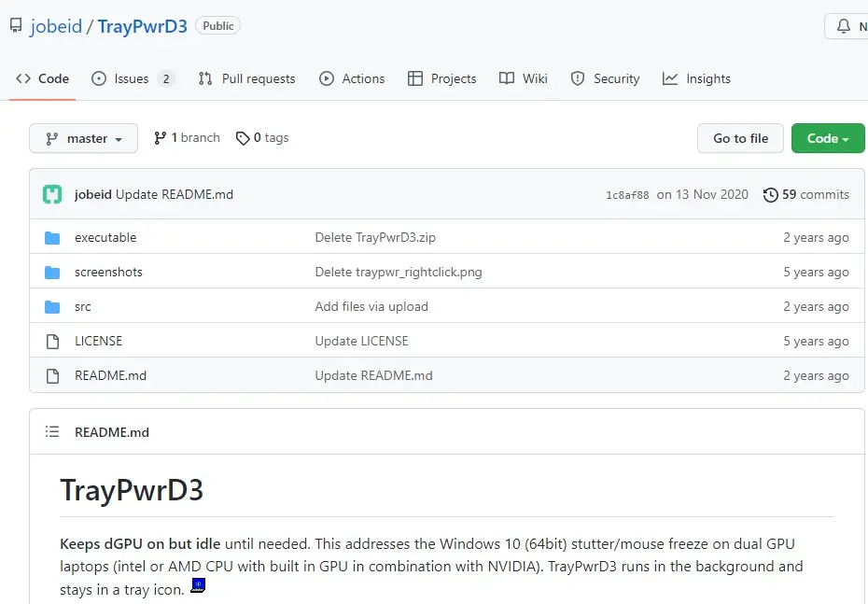Open the latest commit message Update README.md
Image resolution: width=868 pixels, height=604 pixels.
click(x=175, y=194)
